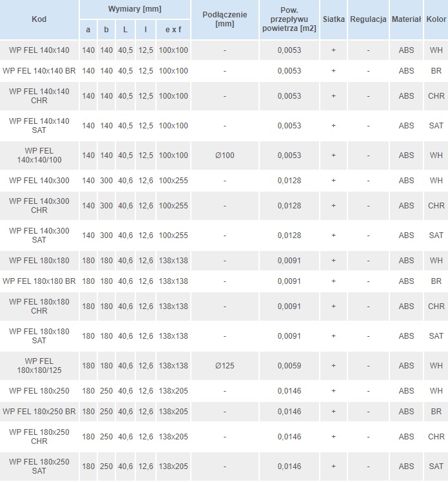Click the Regulacja column header
Screen dimensions: 448x482
pyautogui.click(x=367, y=19)
